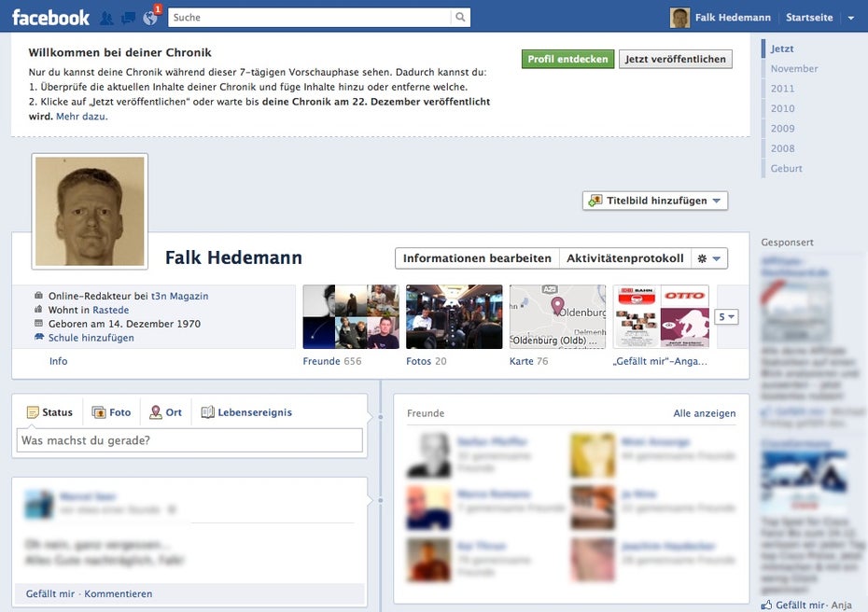Image resolution: width=868 pixels, height=612 pixels.
Task: Click Jetzt veröffentlichen button
Action: 676,59
